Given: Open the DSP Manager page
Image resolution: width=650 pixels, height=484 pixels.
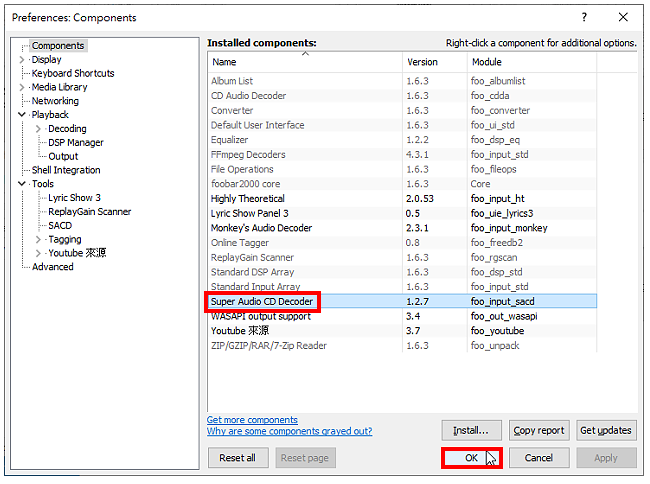Looking at the screenshot, I should point(76,143).
